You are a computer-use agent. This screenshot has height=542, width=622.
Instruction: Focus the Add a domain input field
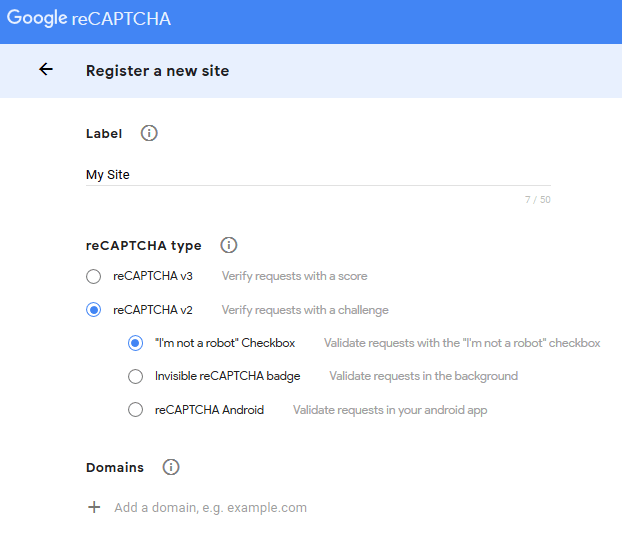pyautogui.click(x=210, y=507)
